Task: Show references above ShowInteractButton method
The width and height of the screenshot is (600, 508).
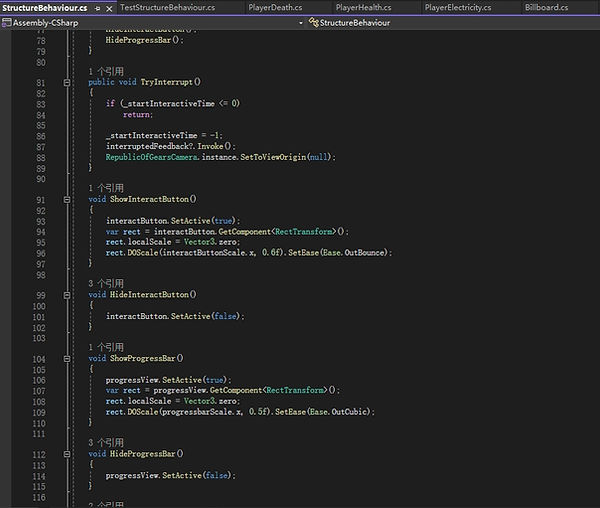Action: [106, 188]
